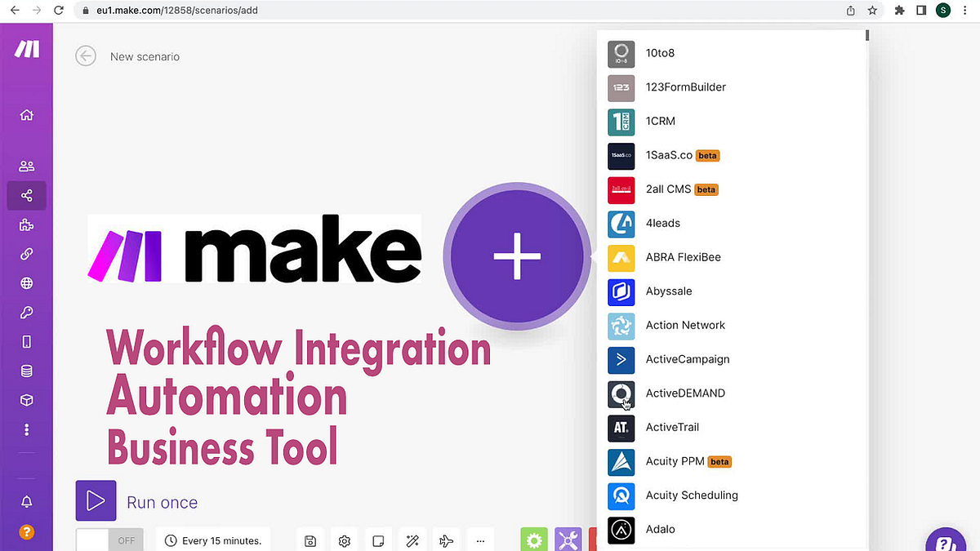Click the Run once button
980x551 pixels.
click(x=96, y=500)
